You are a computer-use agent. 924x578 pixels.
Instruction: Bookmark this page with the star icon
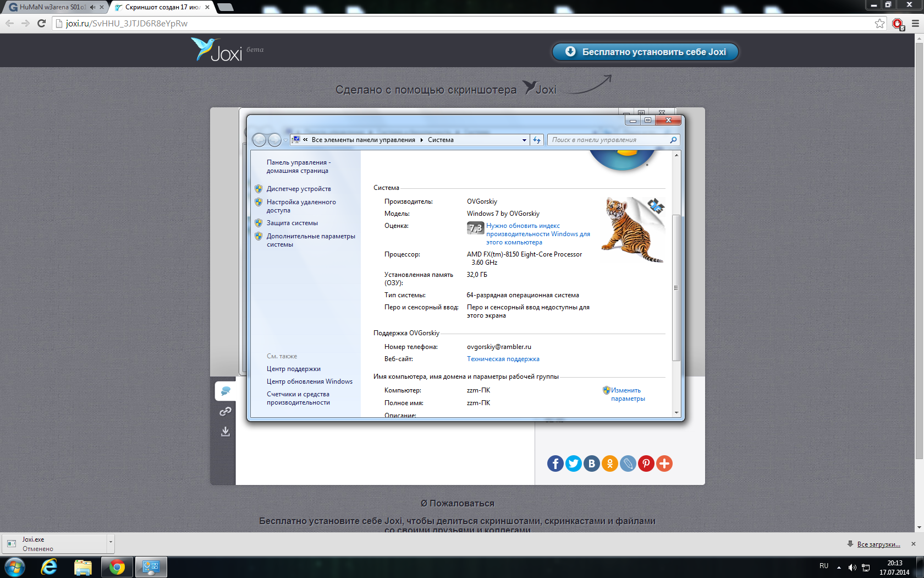[x=879, y=23]
